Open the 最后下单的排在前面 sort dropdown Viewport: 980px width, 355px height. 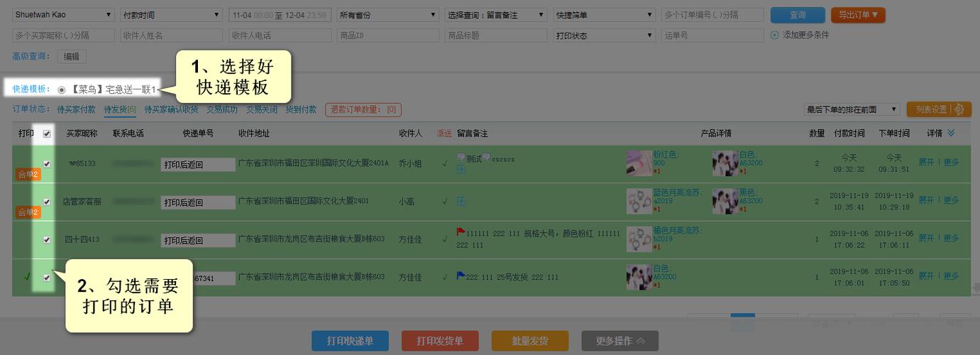click(852, 109)
